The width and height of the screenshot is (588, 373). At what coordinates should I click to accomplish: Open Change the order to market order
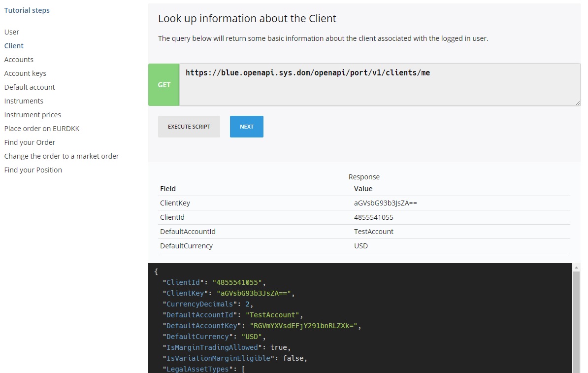(x=62, y=156)
